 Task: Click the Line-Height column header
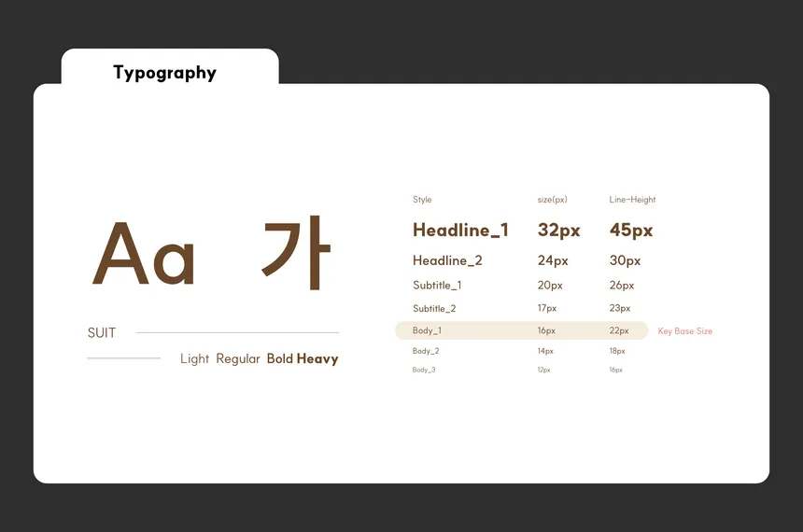(632, 200)
